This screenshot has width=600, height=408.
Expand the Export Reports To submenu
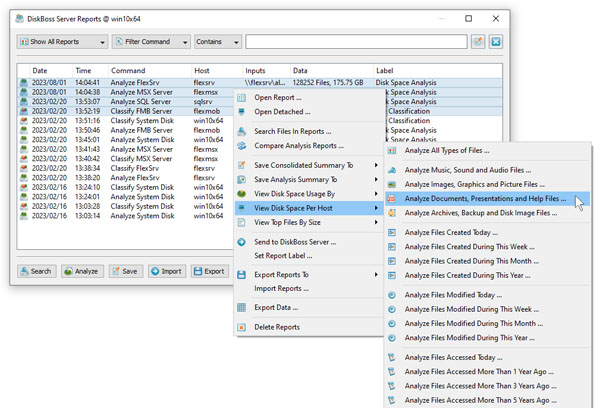coord(376,275)
